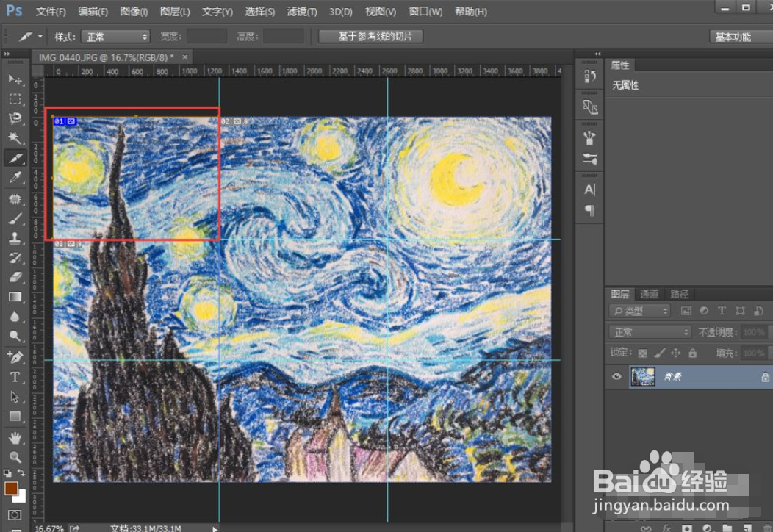Click 基于参考线的切片 button

(x=371, y=36)
